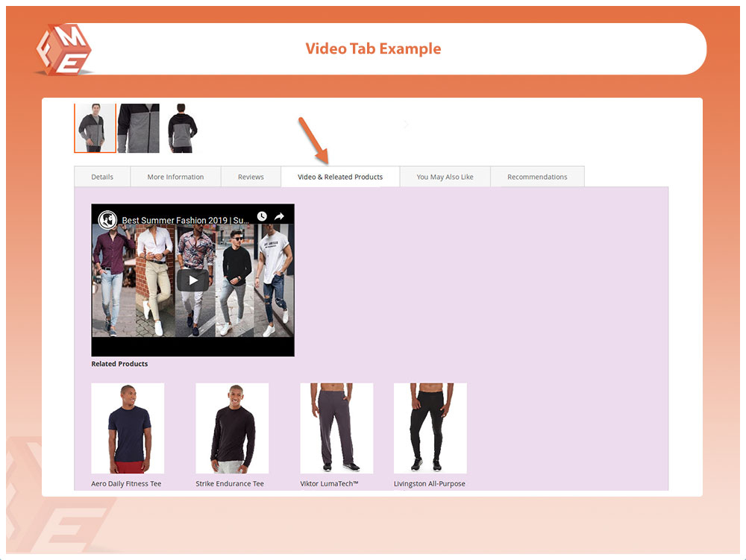Open the Aero Daily Fitness Tee name link
Screen dimensions: 746x560
coord(126,484)
